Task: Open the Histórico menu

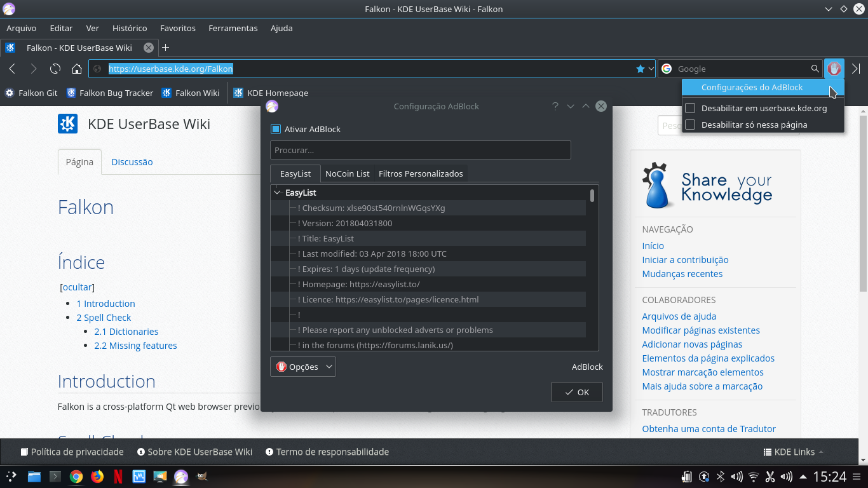Action: click(x=130, y=28)
